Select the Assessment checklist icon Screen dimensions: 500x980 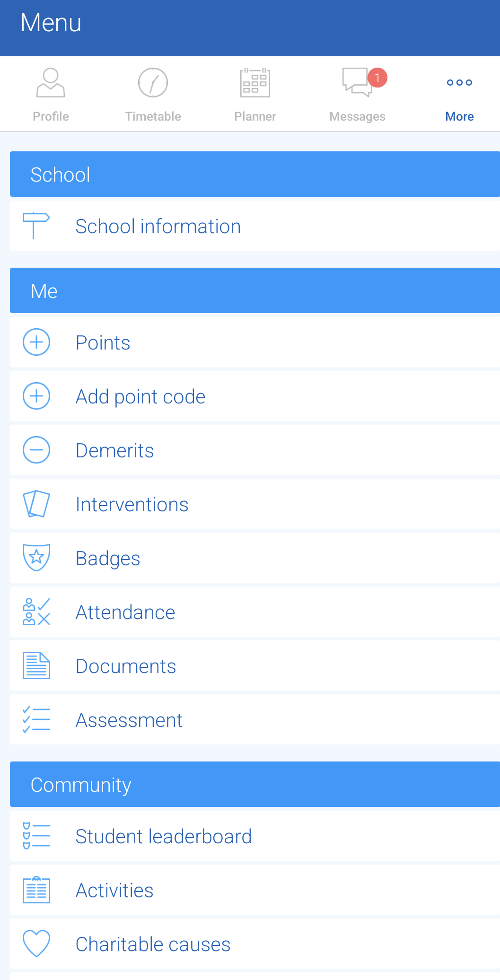pyautogui.click(x=36, y=719)
